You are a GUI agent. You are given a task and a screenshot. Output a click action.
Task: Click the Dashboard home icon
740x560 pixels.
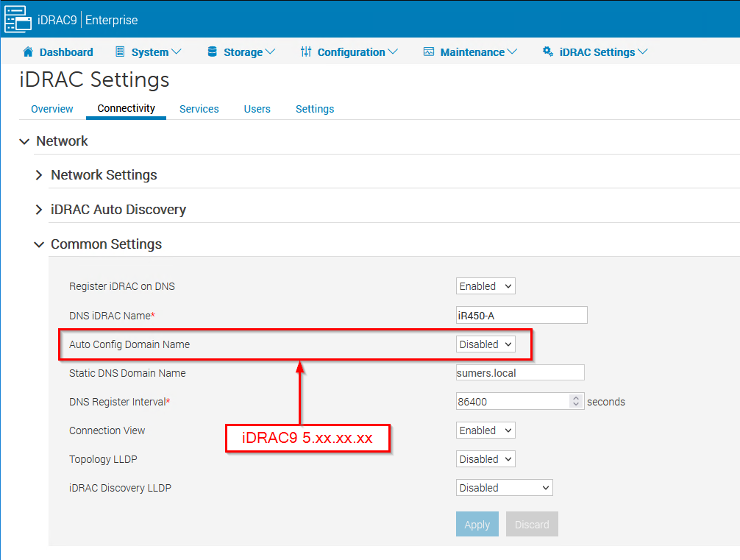pos(29,52)
